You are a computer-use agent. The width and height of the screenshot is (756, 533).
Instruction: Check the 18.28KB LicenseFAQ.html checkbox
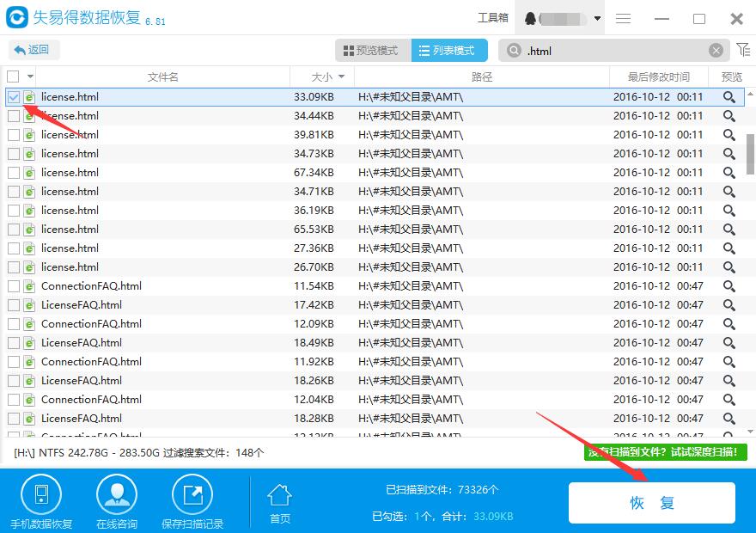click(14, 419)
